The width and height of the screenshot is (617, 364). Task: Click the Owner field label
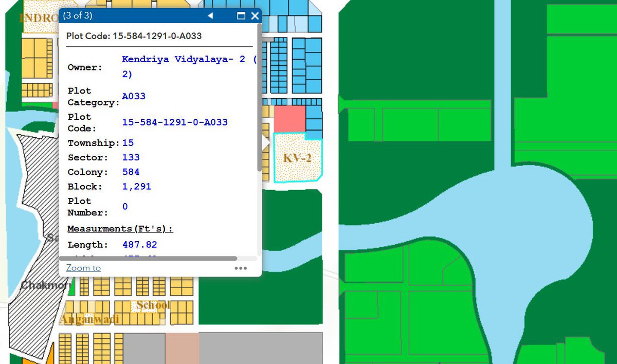pos(85,67)
